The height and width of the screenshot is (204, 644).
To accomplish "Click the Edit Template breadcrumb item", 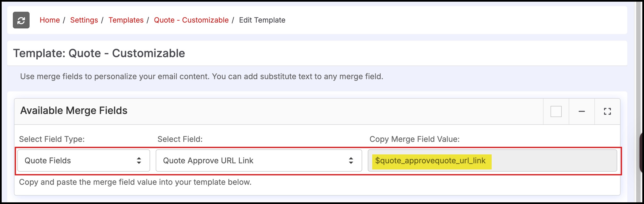I will click(262, 20).
